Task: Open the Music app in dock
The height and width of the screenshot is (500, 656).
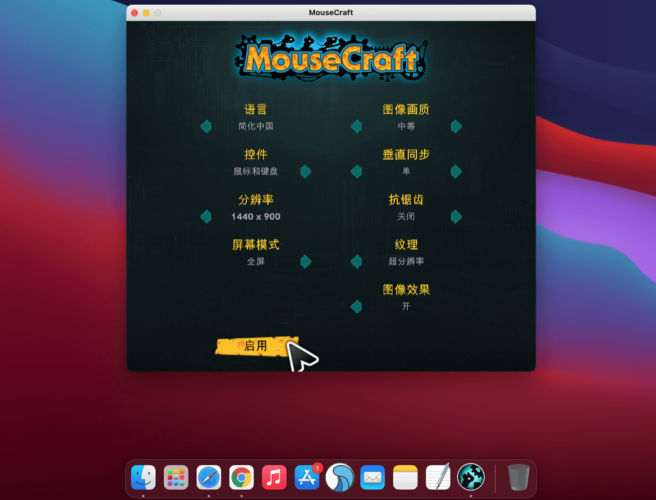Action: pyautogui.click(x=273, y=477)
